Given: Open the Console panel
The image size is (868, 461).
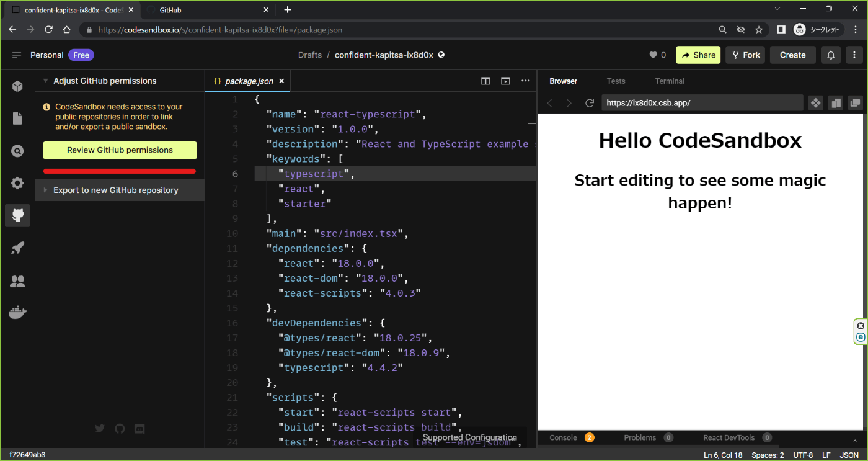Looking at the screenshot, I should point(571,437).
